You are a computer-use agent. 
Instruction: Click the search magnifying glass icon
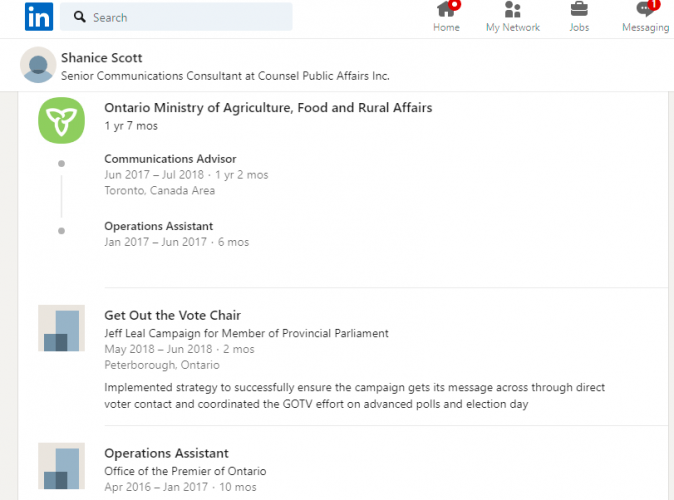coord(80,17)
